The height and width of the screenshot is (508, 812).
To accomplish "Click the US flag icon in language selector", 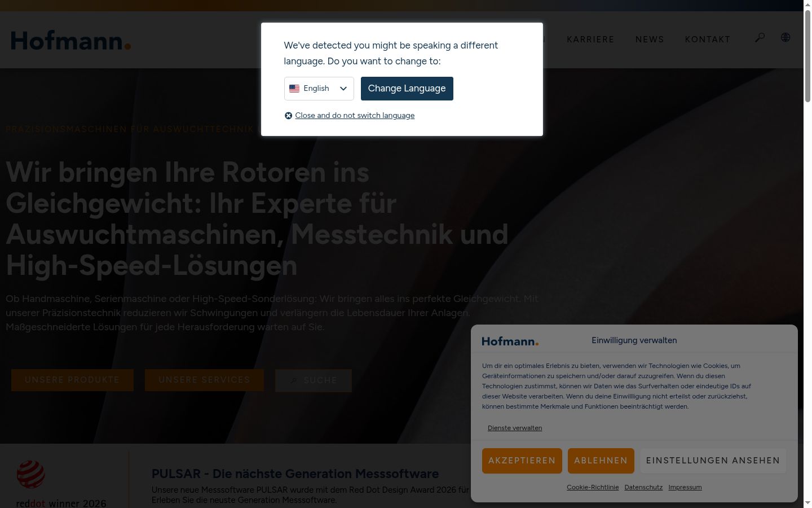I will 294,89.
